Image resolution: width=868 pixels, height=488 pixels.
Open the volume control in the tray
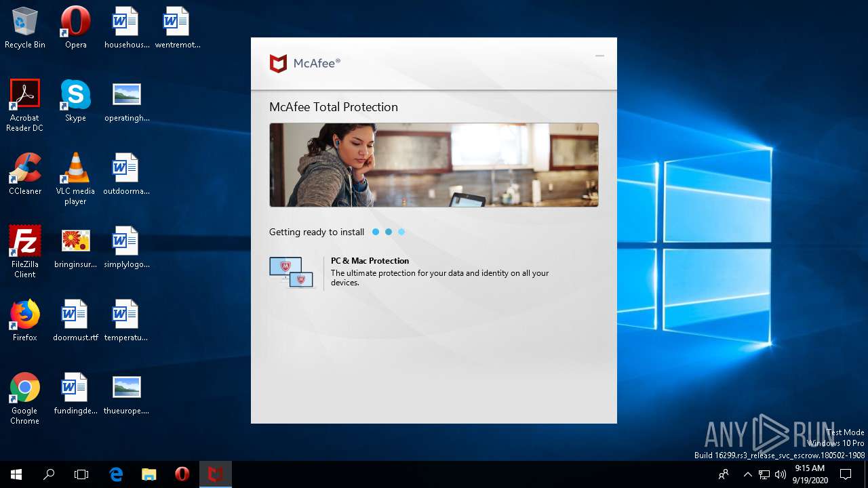[x=780, y=474]
